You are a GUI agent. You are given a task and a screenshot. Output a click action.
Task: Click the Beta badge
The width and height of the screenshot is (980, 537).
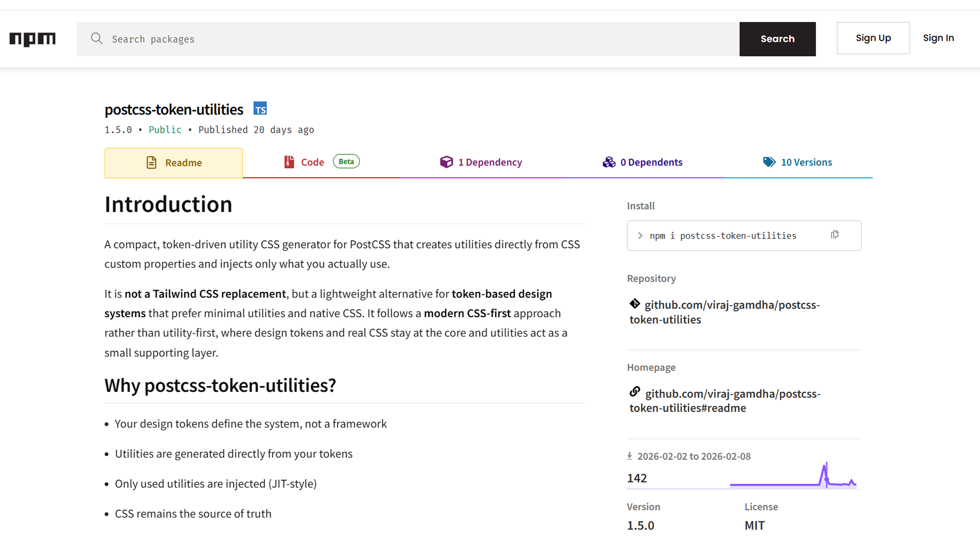click(x=346, y=161)
